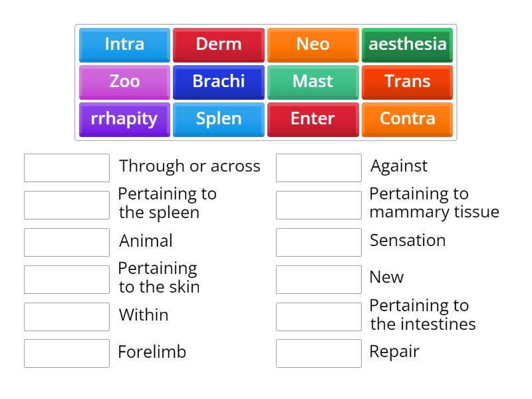Select the Zoo word tile
This screenshot has height=399, width=532.
124,82
